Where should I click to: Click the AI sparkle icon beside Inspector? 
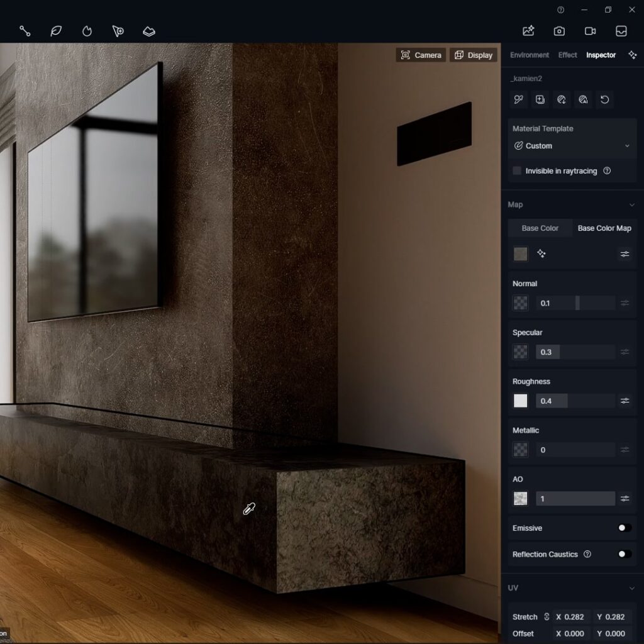pyautogui.click(x=632, y=55)
